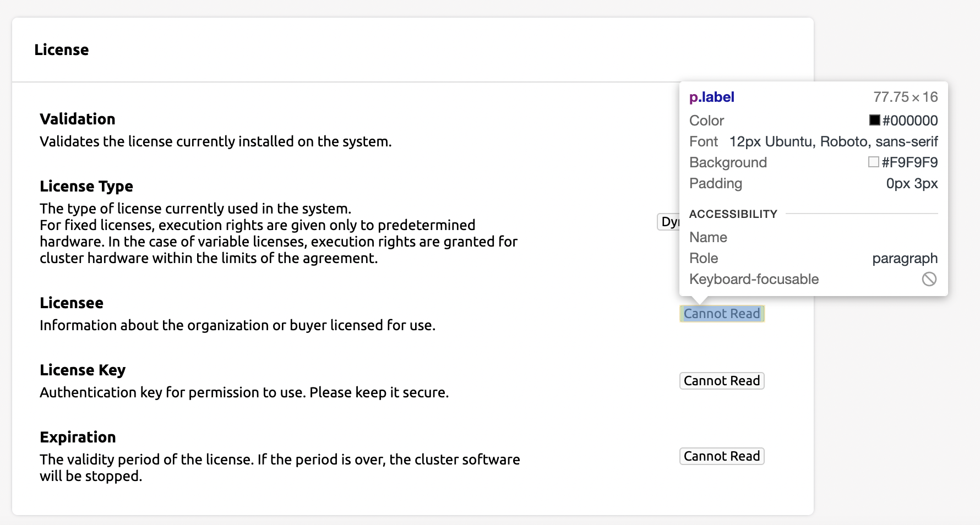Click the highlighted Cannot Read badge beside Licensee
980x525 pixels.
(722, 313)
